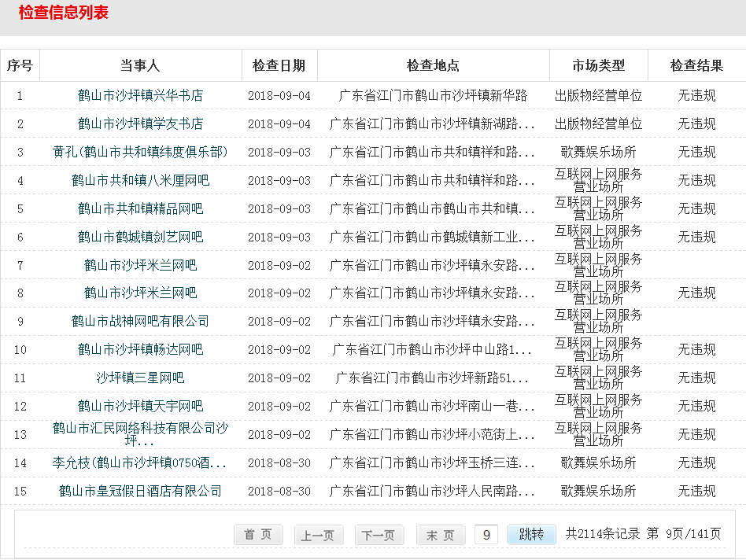Open the 鹤山市沙坪镇学友书店 link
The width and height of the screenshot is (746, 560).
click(140, 123)
